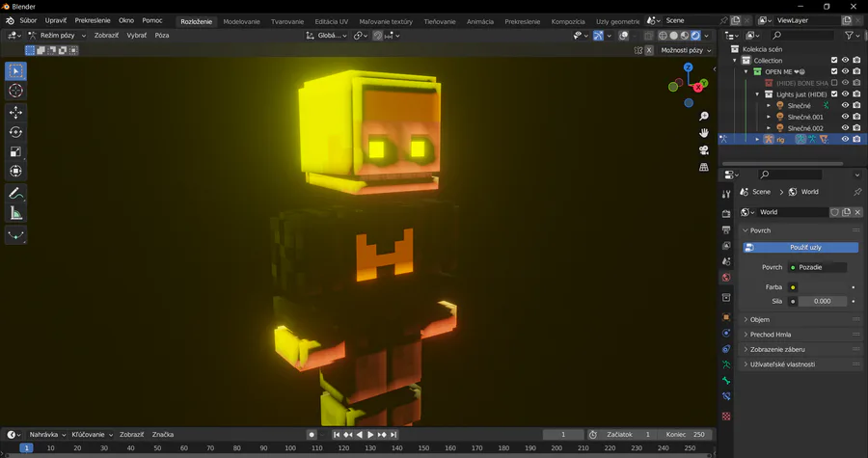868x458 pixels.
Task: Open the Texture properties tab
Action: 726,416
